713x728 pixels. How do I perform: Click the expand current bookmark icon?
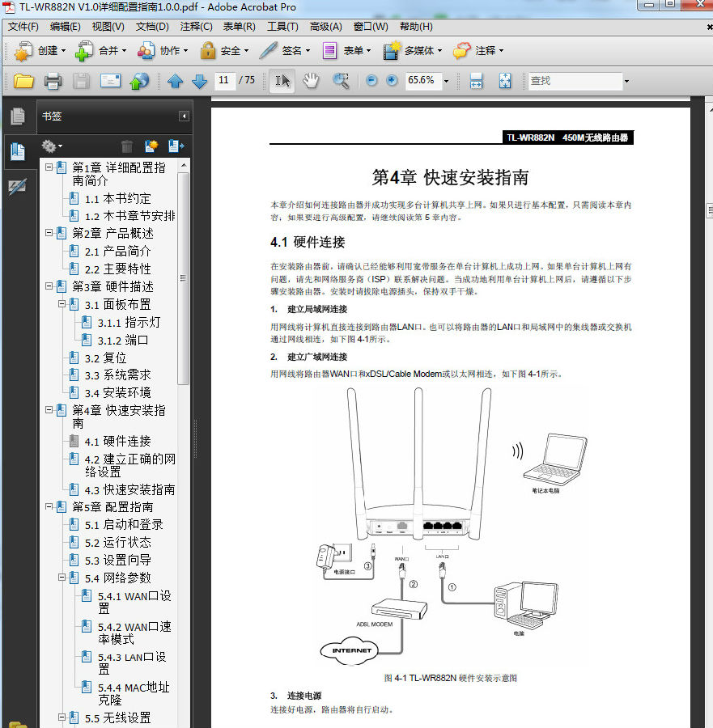(176, 146)
